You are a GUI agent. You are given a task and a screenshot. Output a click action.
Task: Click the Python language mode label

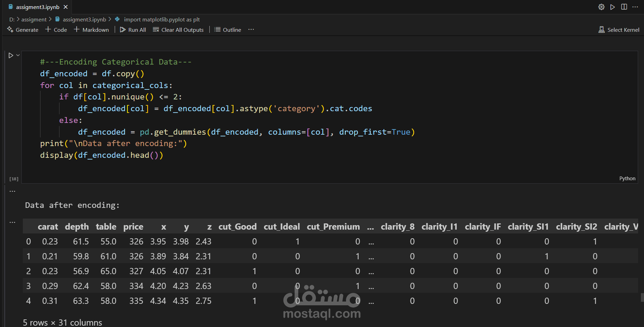tap(627, 179)
